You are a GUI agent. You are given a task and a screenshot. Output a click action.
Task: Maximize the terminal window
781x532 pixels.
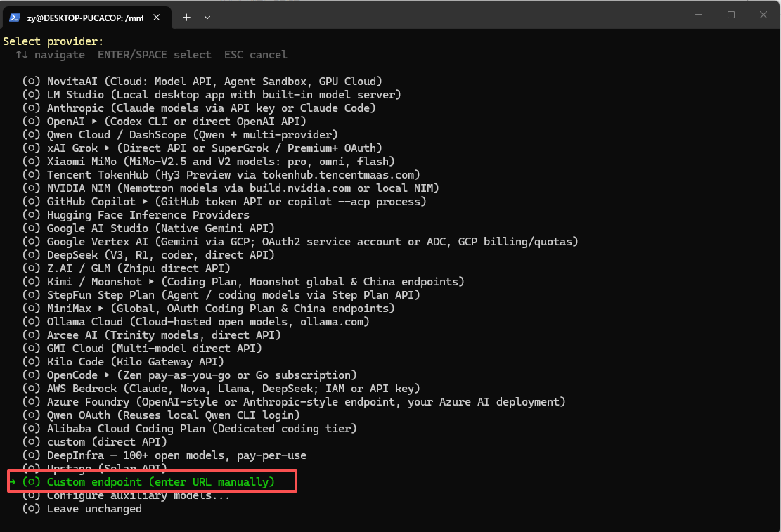coord(730,15)
